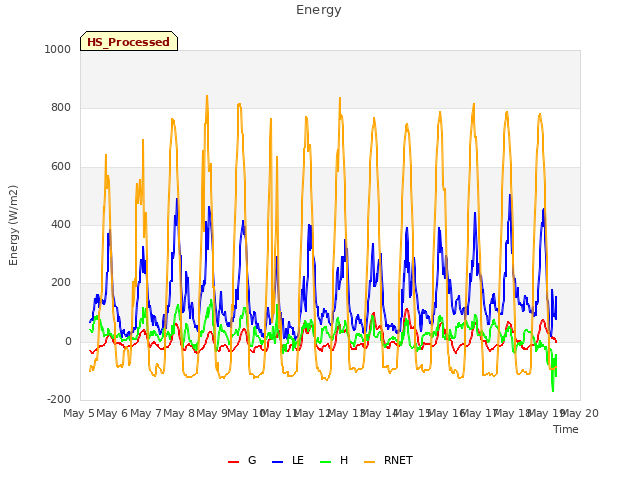The width and height of the screenshot is (640, 480).
Task: Click the Energy (W/m2) y-axis title
Action: click(x=13, y=225)
